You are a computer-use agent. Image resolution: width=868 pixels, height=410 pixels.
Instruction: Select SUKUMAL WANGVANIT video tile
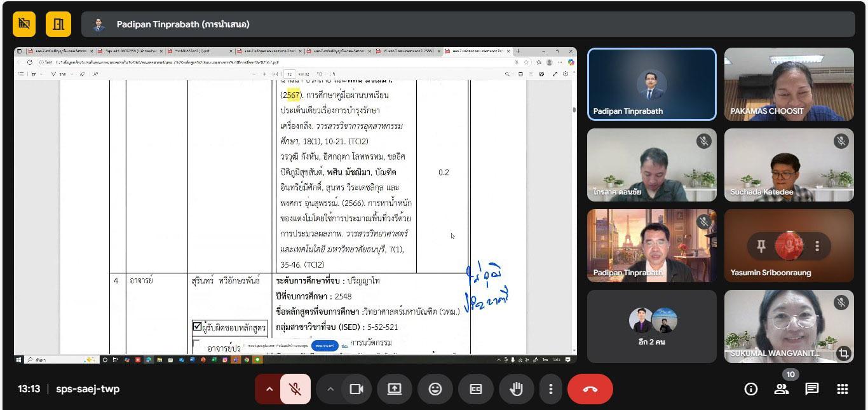tap(789, 326)
